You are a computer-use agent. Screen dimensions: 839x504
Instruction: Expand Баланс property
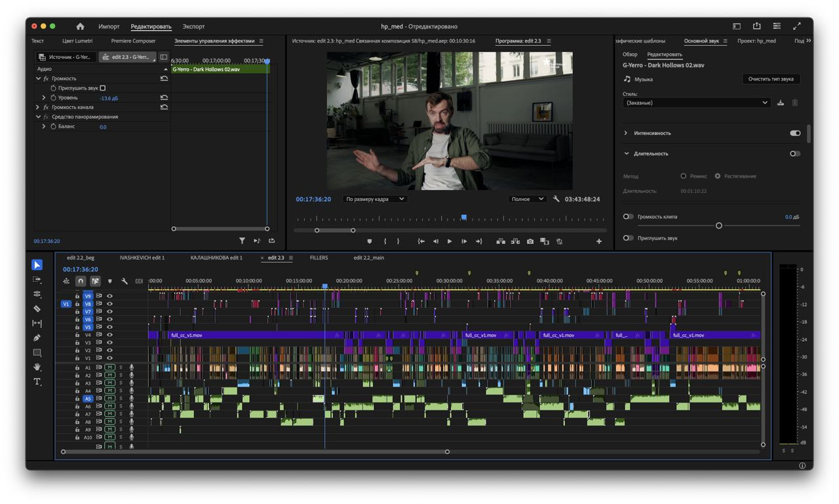[44, 126]
